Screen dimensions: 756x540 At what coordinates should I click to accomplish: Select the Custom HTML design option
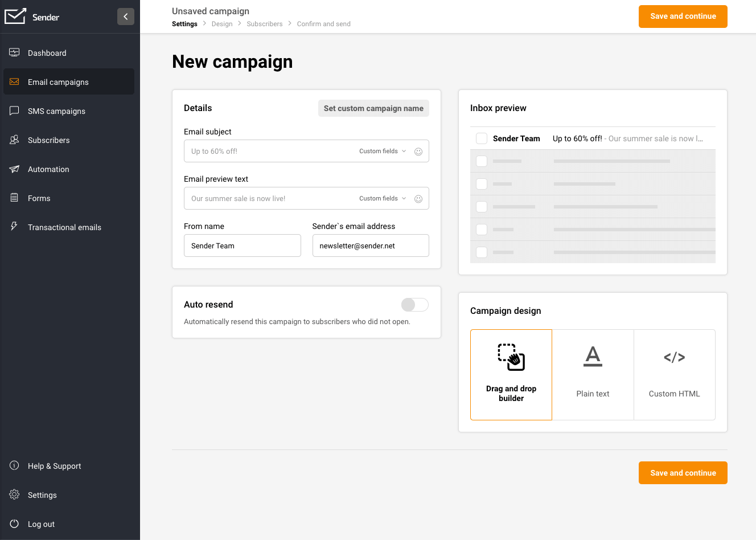point(675,374)
